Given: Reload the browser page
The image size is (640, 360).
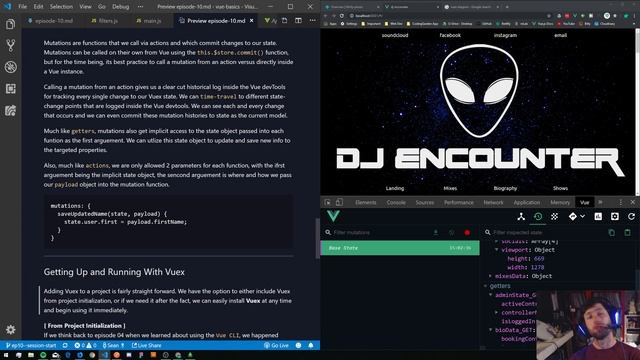Looking at the screenshot, I should (x=341, y=16).
